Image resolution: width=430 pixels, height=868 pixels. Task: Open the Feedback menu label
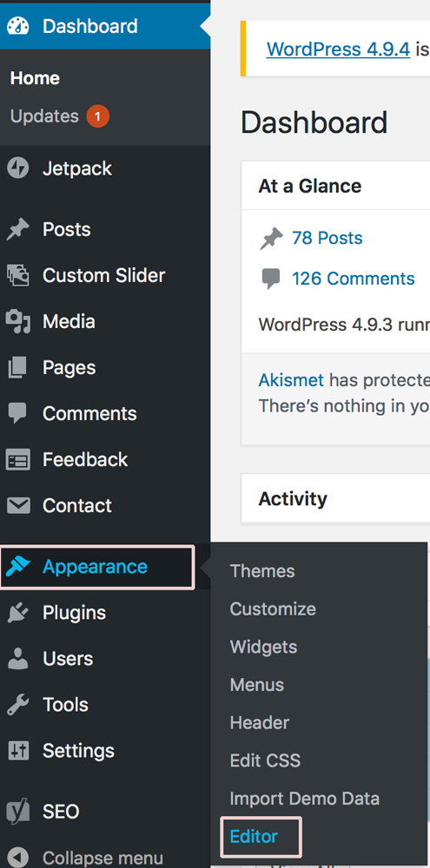point(85,459)
